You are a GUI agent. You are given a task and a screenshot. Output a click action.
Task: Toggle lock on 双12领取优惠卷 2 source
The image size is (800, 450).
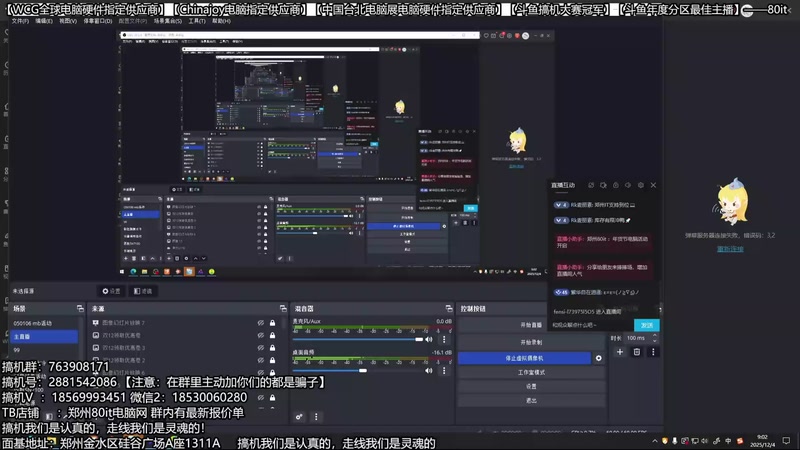(x=272, y=360)
